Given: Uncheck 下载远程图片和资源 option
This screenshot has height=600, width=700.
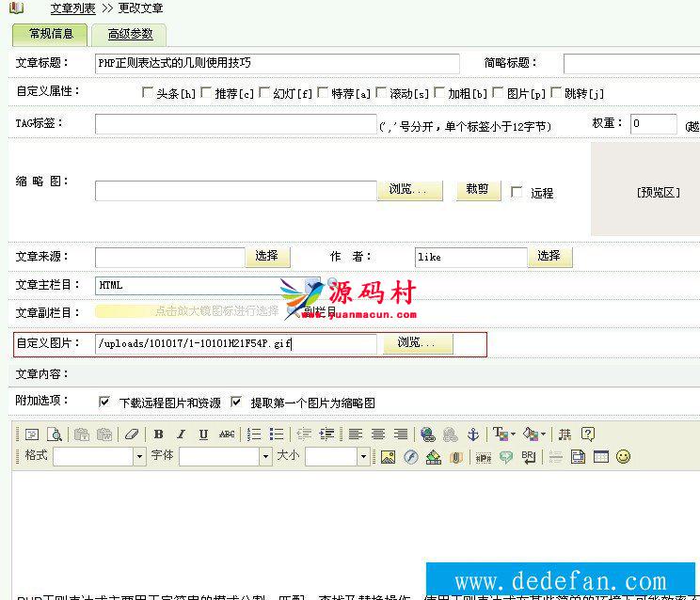Looking at the screenshot, I should click(104, 402).
